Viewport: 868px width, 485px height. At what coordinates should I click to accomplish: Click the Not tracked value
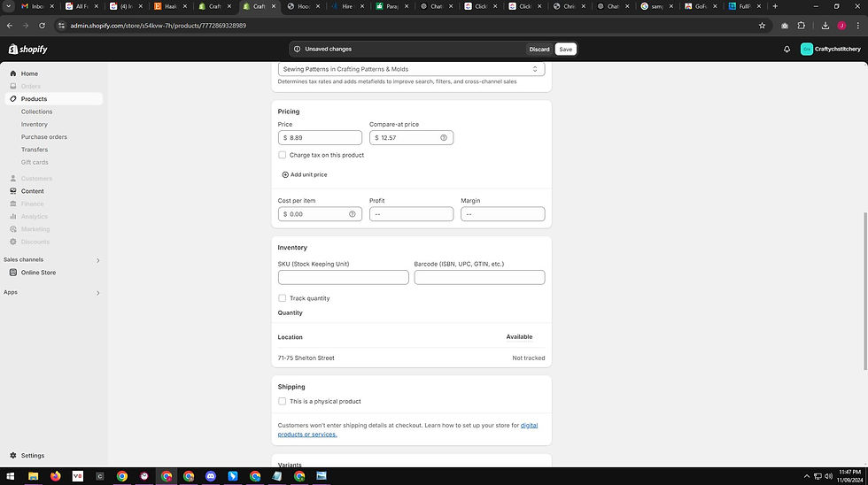click(x=529, y=358)
